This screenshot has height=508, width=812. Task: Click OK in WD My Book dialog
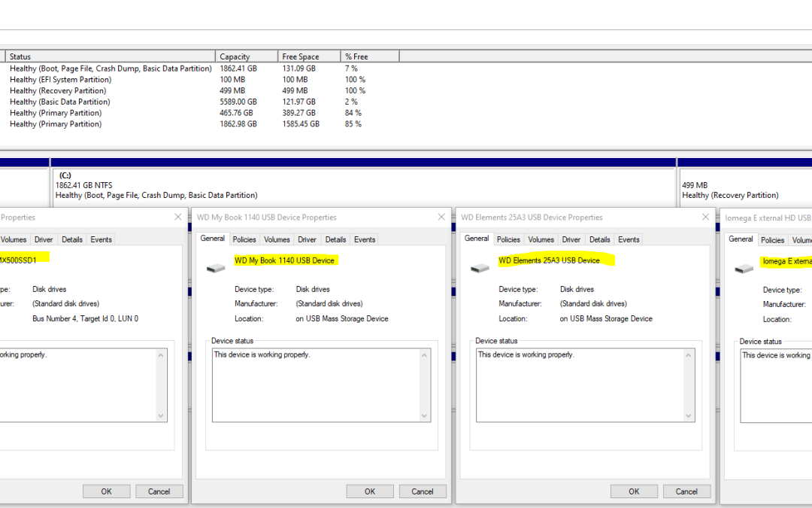[x=370, y=491]
